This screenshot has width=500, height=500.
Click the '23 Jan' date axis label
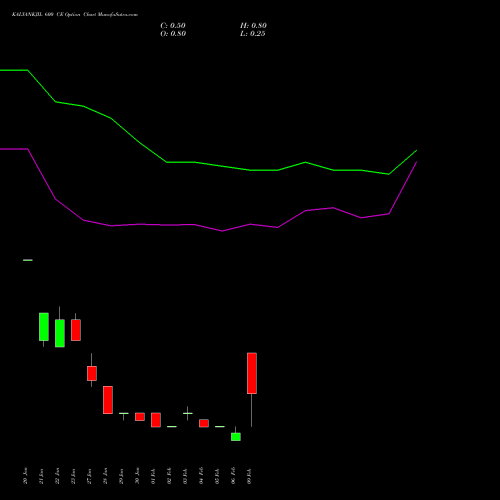tap(73, 476)
